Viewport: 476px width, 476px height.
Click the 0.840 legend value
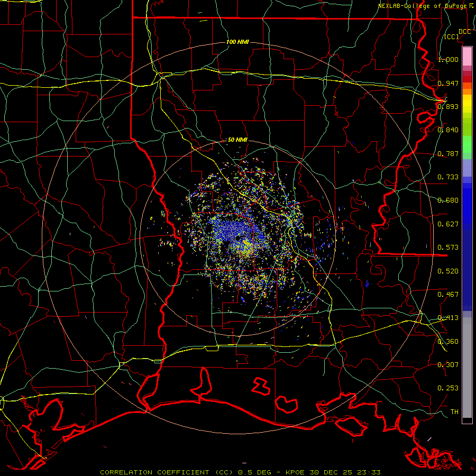[448, 130]
